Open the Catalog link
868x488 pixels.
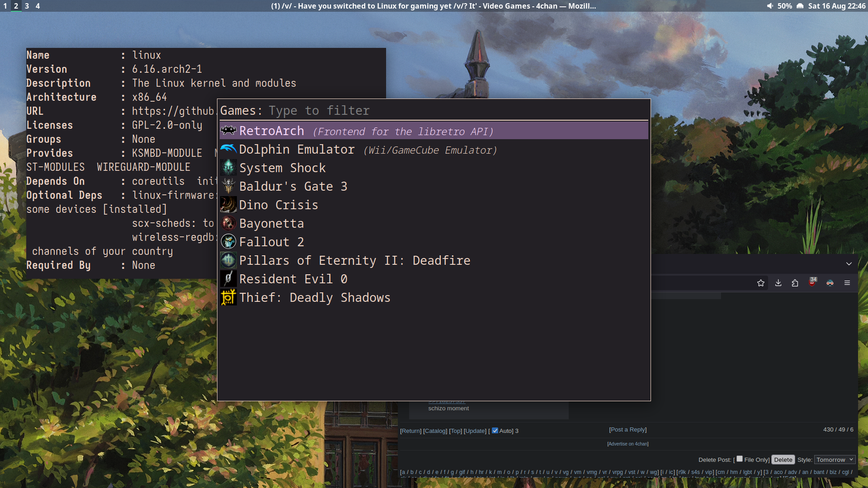point(435,431)
